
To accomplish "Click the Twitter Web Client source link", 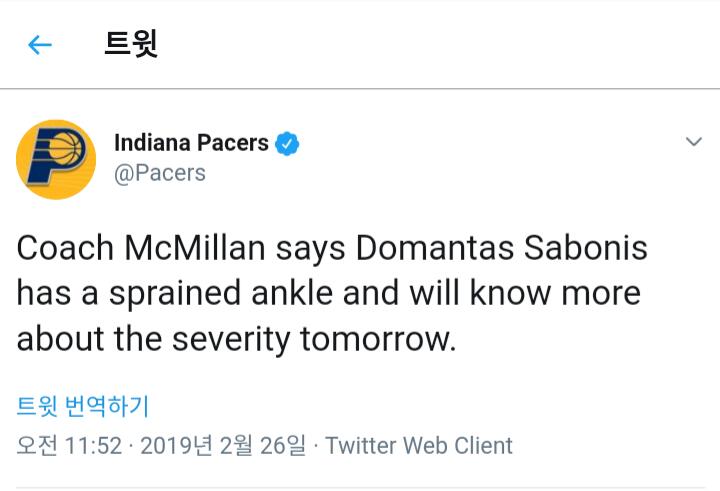I will point(419,445).
